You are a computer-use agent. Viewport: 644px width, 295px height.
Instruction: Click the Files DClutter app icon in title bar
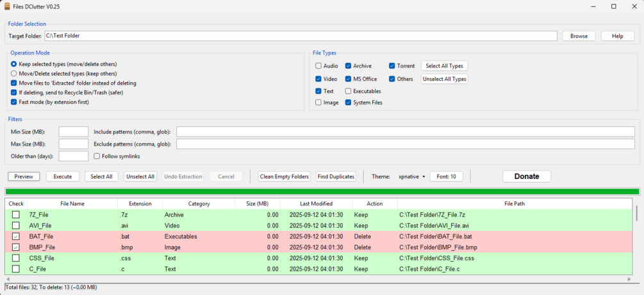coord(7,6)
